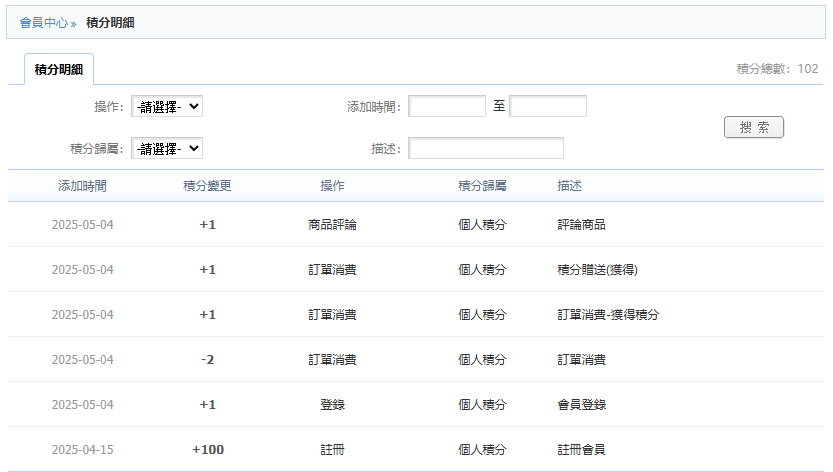Viewport: 833px width, 472px height.
Task: Click the 積分贈送(獲得) description
Action: (x=598, y=270)
